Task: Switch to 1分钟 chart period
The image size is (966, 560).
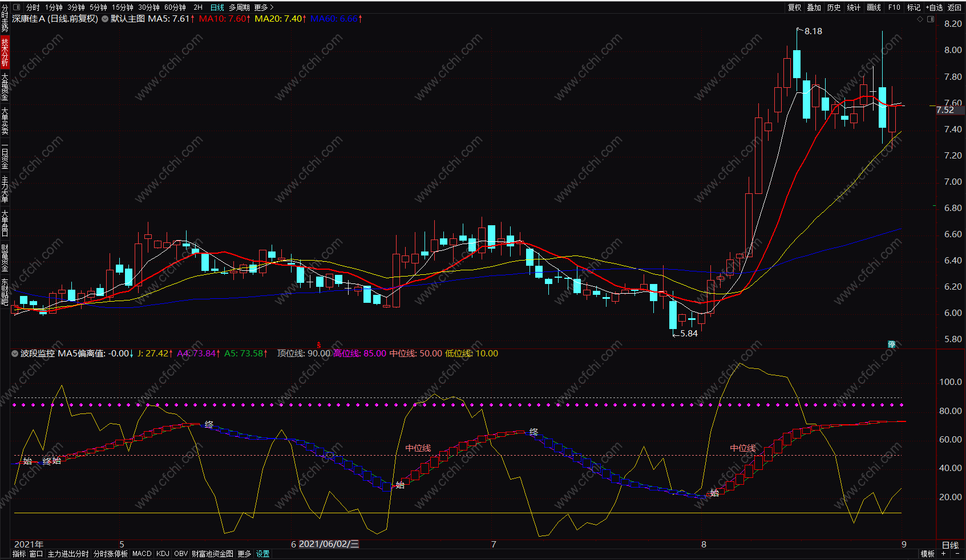Action: (54, 7)
